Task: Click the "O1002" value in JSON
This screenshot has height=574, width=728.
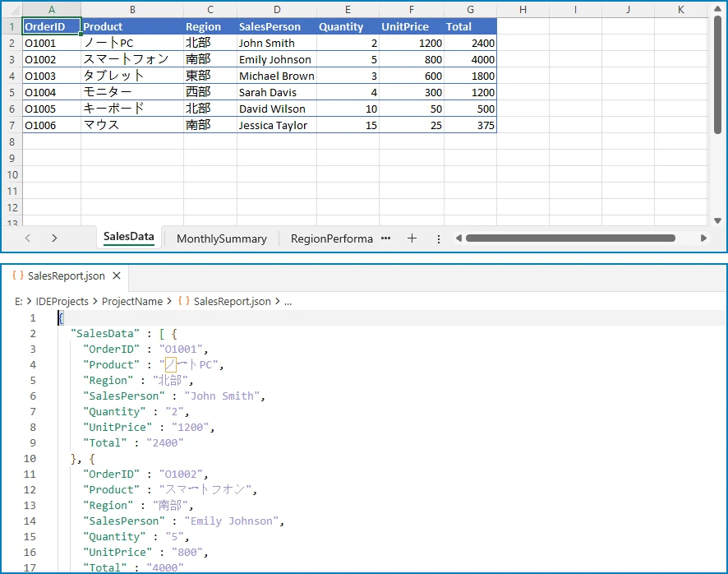Action: point(181,474)
